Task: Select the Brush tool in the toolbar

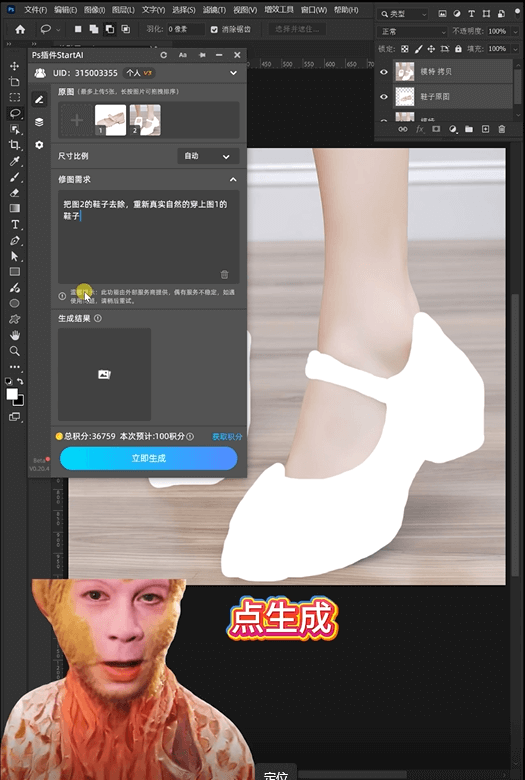Action: [x=14, y=177]
